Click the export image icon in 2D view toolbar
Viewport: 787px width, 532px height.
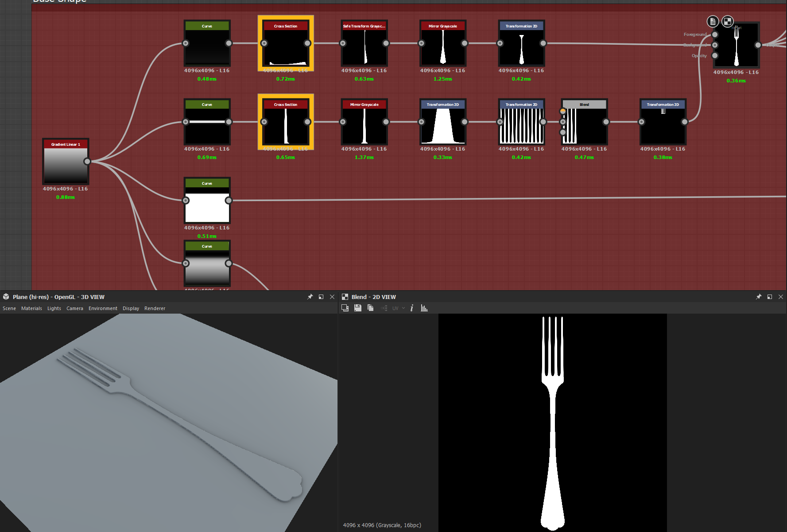pyautogui.click(x=345, y=308)
